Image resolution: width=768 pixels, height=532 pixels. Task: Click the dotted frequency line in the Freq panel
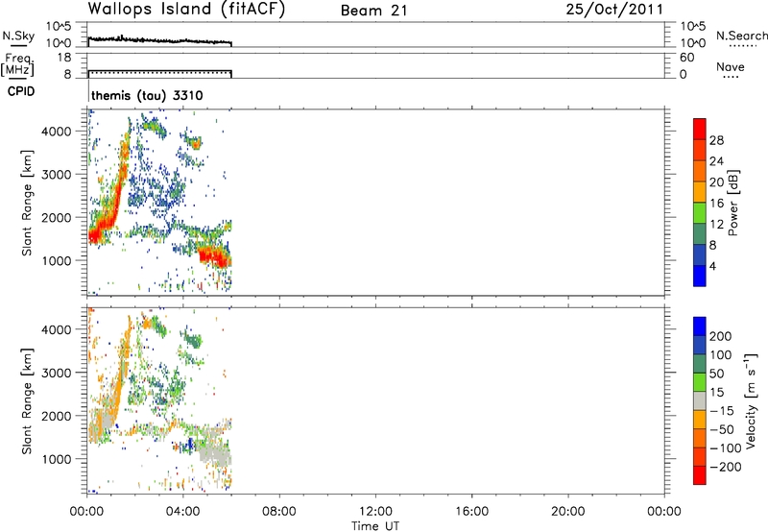159,72
